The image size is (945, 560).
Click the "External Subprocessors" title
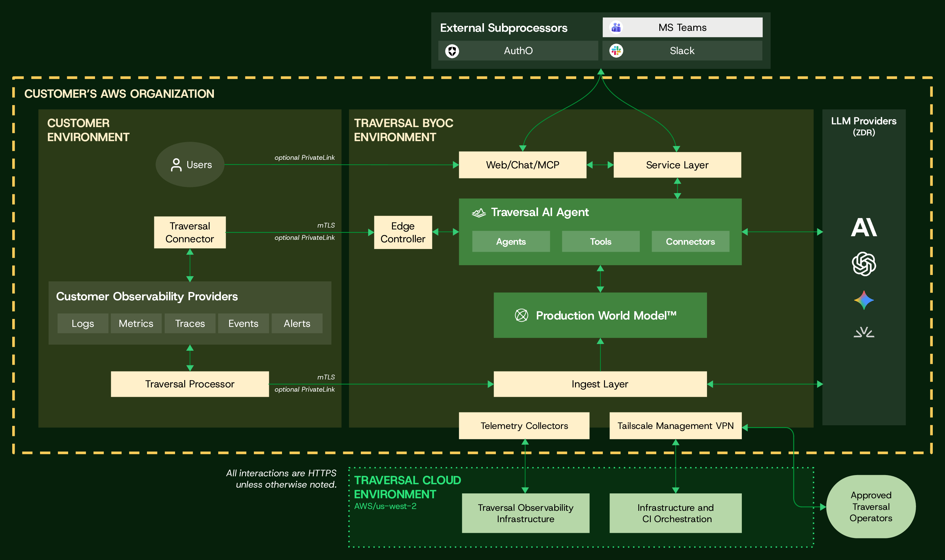tap(504, 27)
